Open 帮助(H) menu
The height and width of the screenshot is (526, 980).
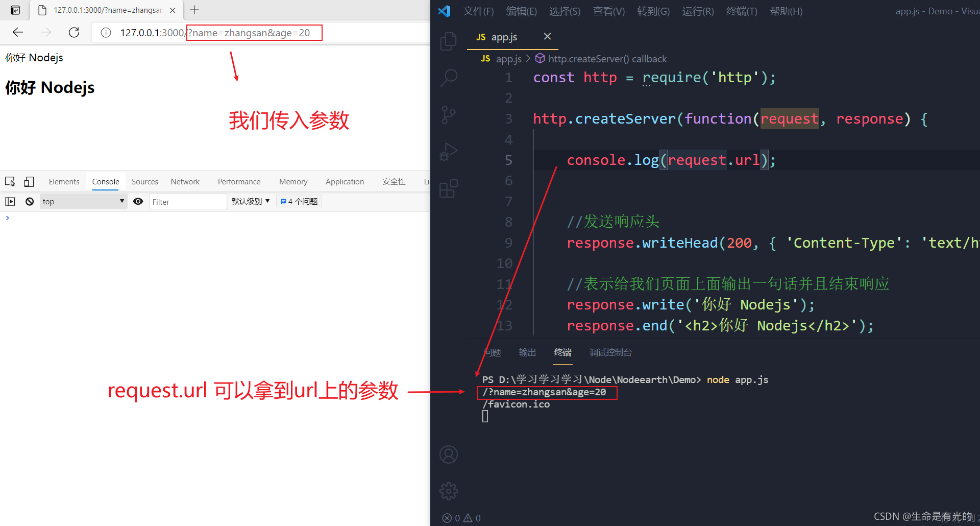[786, 11]
